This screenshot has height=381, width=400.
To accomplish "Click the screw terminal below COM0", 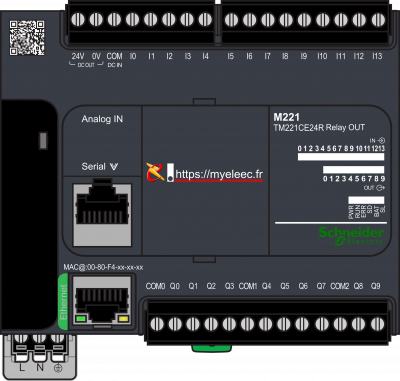I will (157, 324).
